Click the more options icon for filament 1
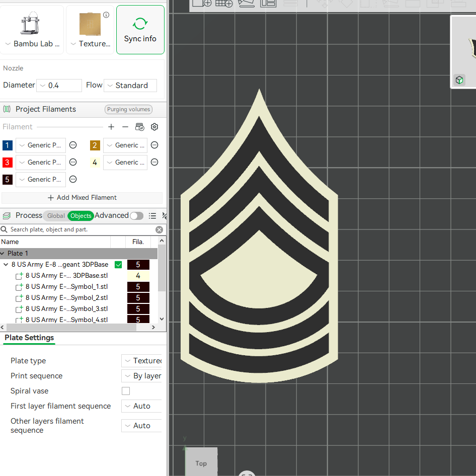The image size is (476, 476). coord(73,145)
